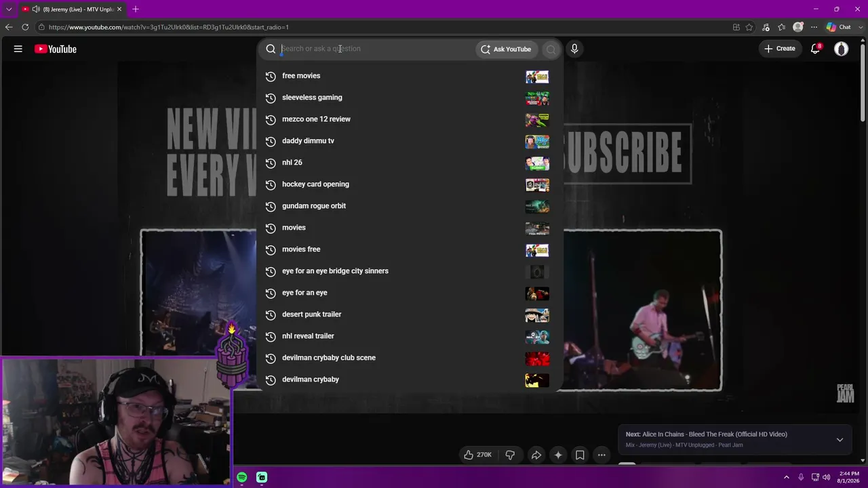Viewport: 868px width, 488px height.
Task: Open YouTube notifications bell
Action: click(816, 49)
